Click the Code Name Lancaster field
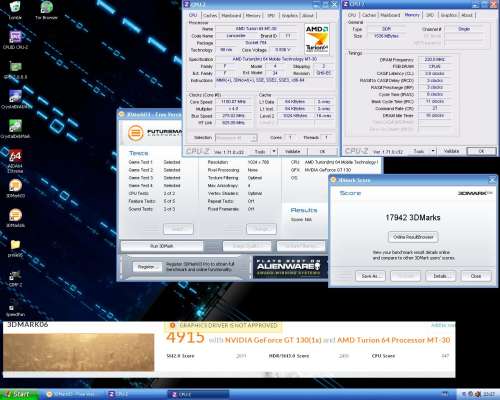 pyautogui.click(x=236, y=36)
